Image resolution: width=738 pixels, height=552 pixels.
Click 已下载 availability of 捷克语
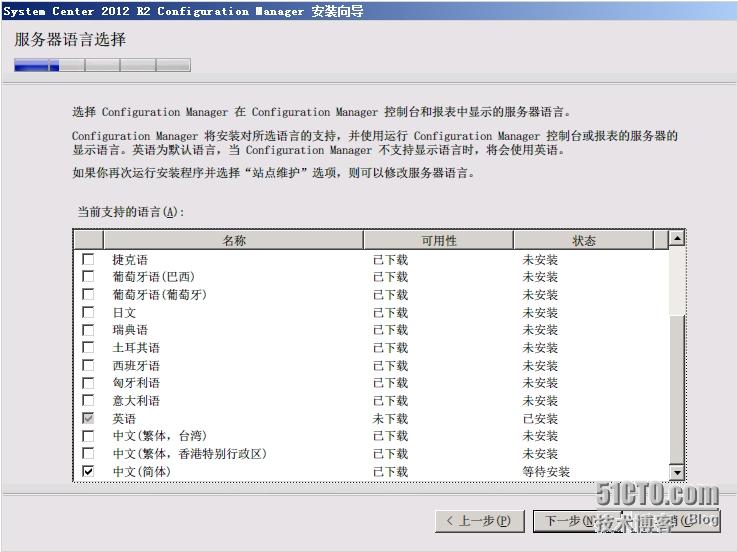coord(390,260)
